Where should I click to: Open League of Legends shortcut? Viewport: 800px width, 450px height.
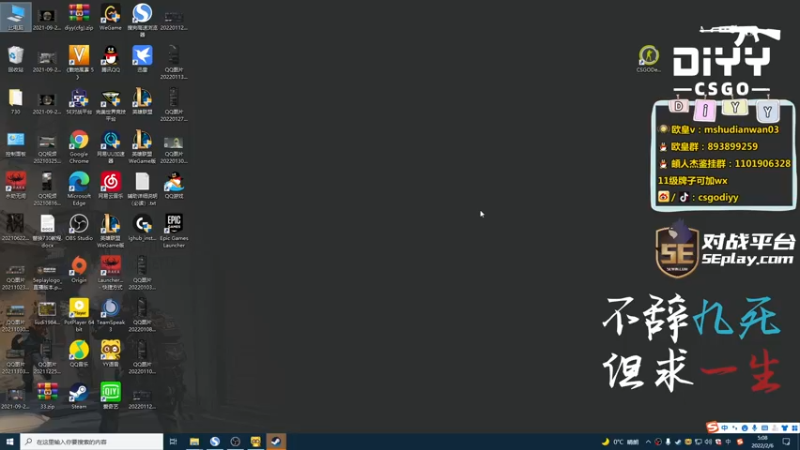(142, 101)
